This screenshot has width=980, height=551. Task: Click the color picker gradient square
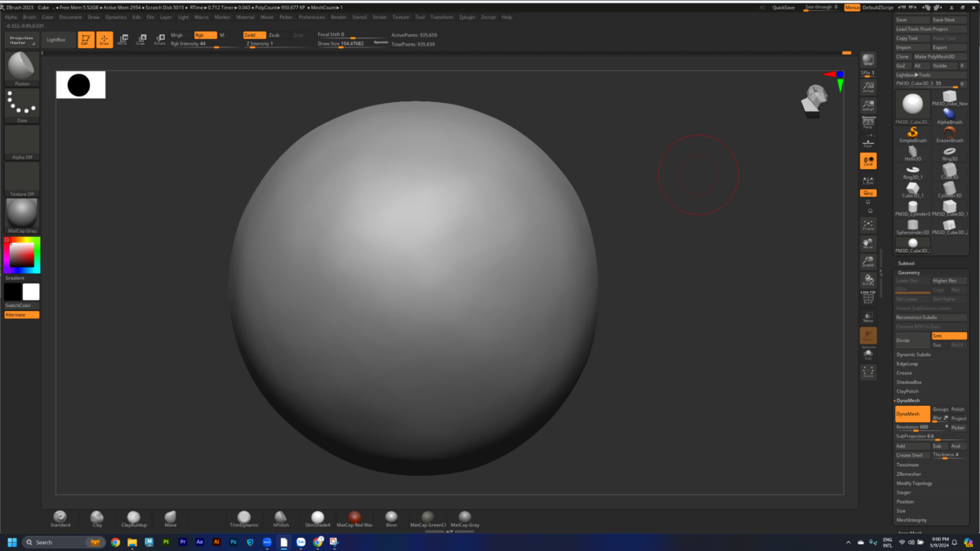(22, 256)
